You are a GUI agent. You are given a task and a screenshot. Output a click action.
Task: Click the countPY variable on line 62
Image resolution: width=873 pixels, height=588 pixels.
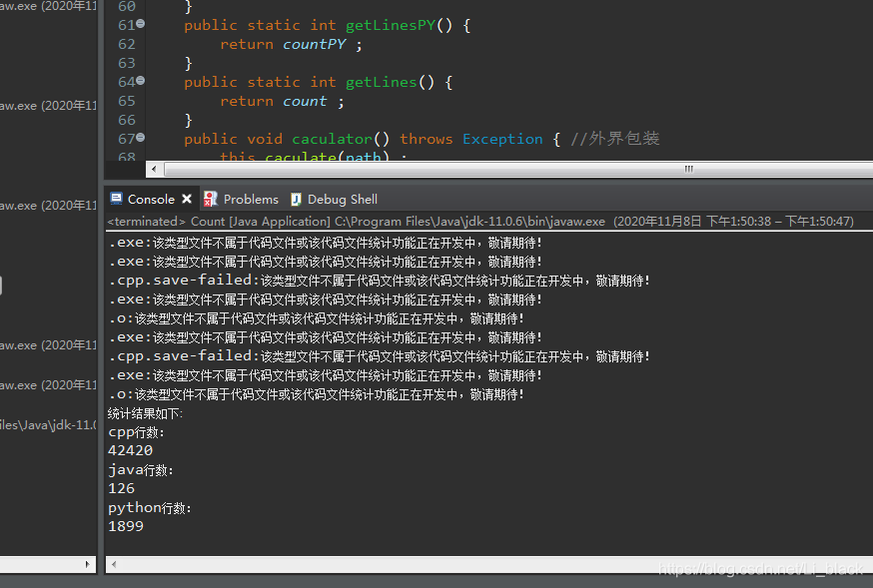point(314,45)
